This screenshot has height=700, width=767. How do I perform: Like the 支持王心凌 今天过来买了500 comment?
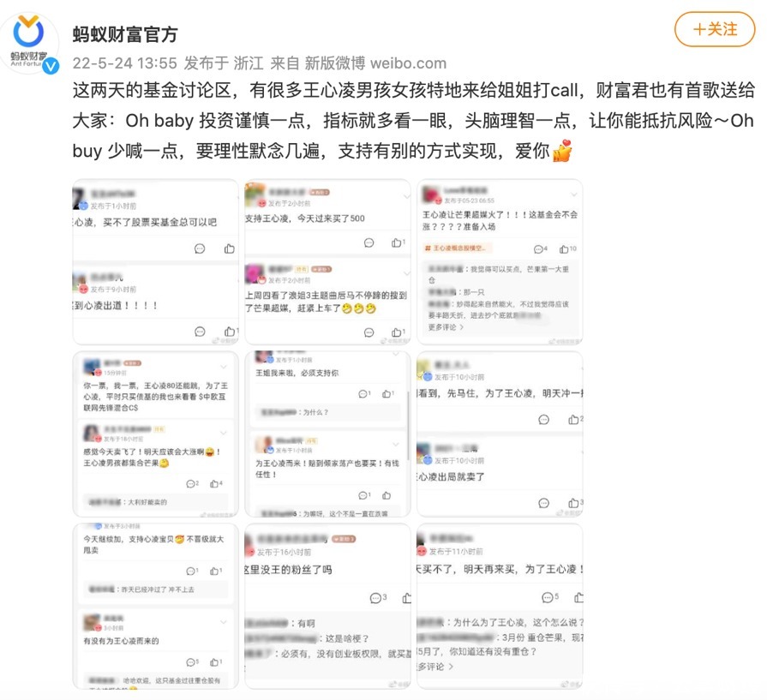(396, 242)
